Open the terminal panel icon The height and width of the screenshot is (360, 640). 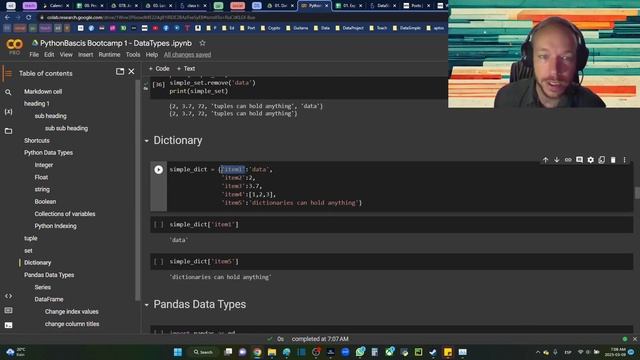8,325
